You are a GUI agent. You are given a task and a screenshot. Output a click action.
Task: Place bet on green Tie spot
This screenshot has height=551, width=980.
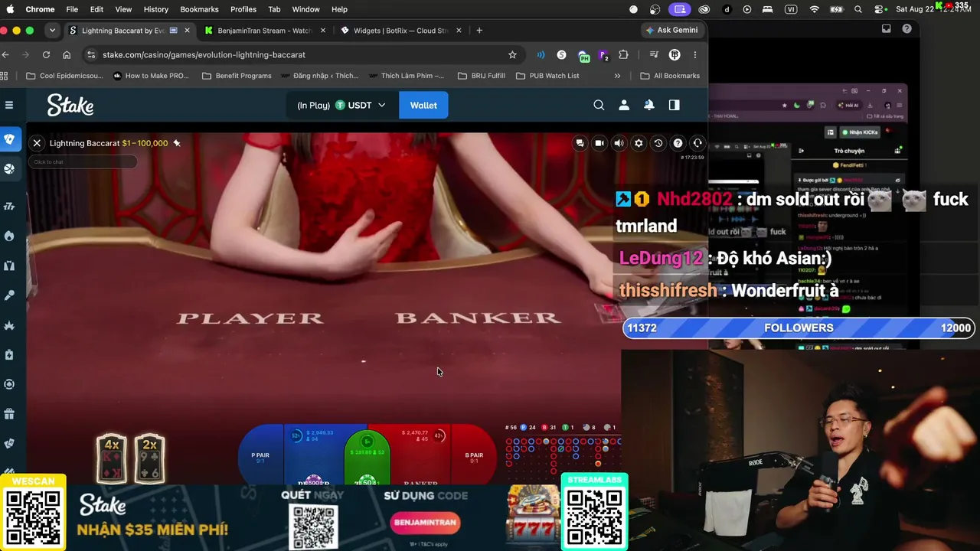[x=367, y=458]
